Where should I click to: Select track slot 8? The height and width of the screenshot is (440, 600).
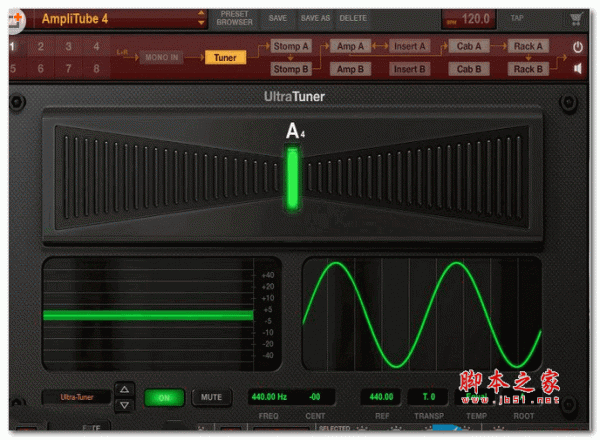click(96, 68)
